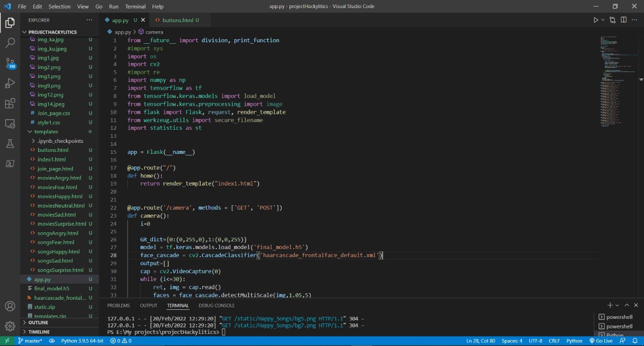The image size is (644, 346).
Task: Click the Python 3.9.5 64-bit interpreter selector
Action: pos(82,341)
